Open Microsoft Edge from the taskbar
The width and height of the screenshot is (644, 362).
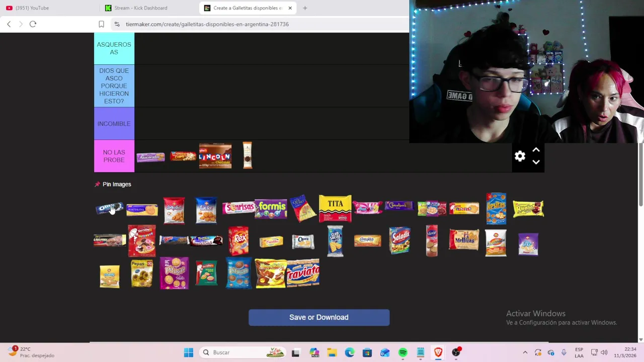click(x=349, y=352)
